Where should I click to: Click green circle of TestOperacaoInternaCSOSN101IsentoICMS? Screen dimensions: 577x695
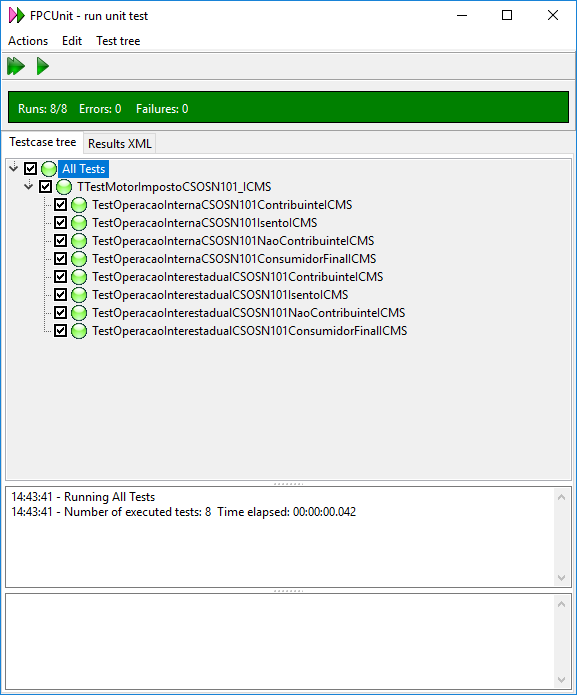pos(79,223)
